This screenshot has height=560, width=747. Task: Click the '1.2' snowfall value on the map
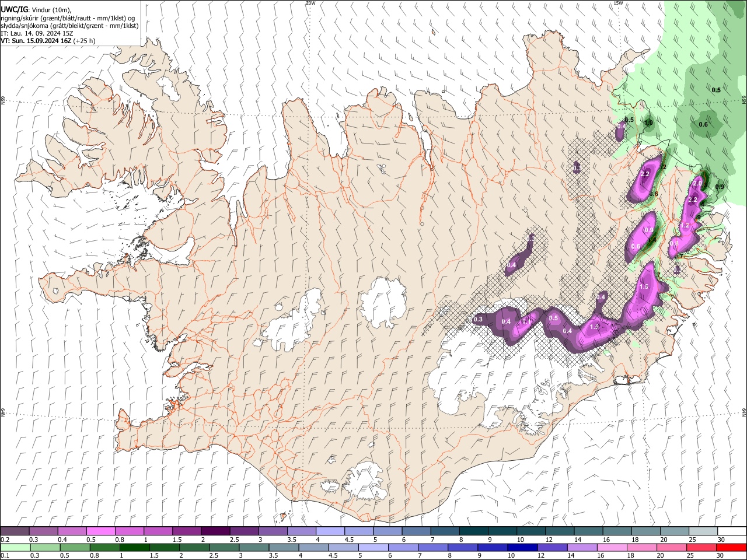tap(685, 226)
